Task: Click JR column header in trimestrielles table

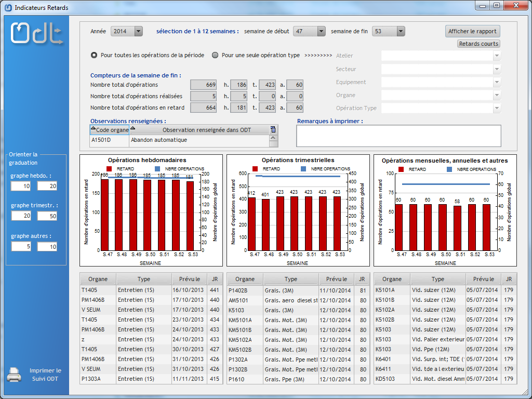Action: (x=362, y=279)
